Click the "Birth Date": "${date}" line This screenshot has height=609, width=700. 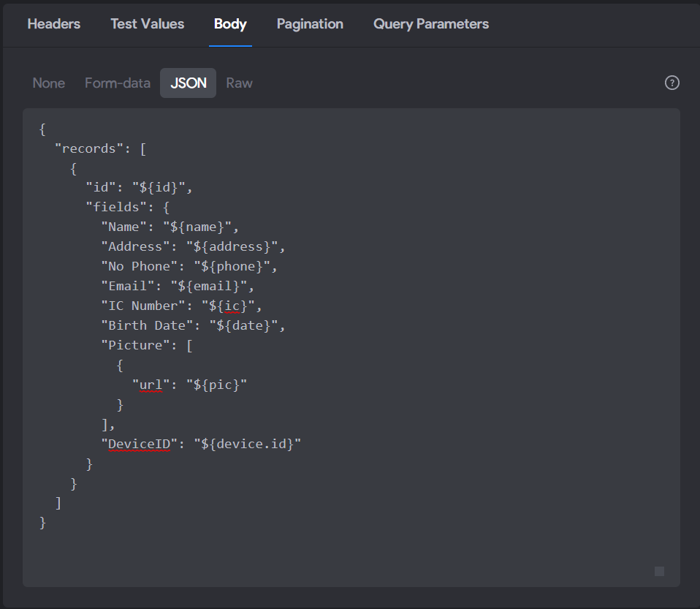coord(193,325)
